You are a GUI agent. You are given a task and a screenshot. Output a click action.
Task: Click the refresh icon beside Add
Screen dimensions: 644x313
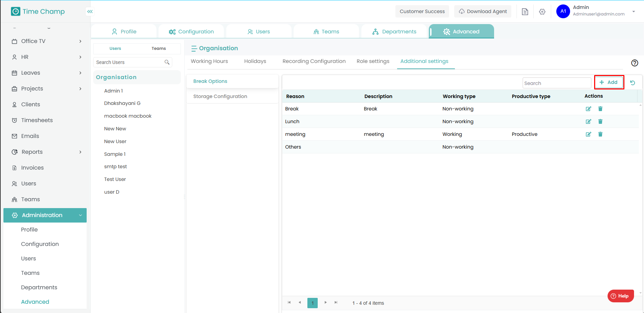point(632,83)
